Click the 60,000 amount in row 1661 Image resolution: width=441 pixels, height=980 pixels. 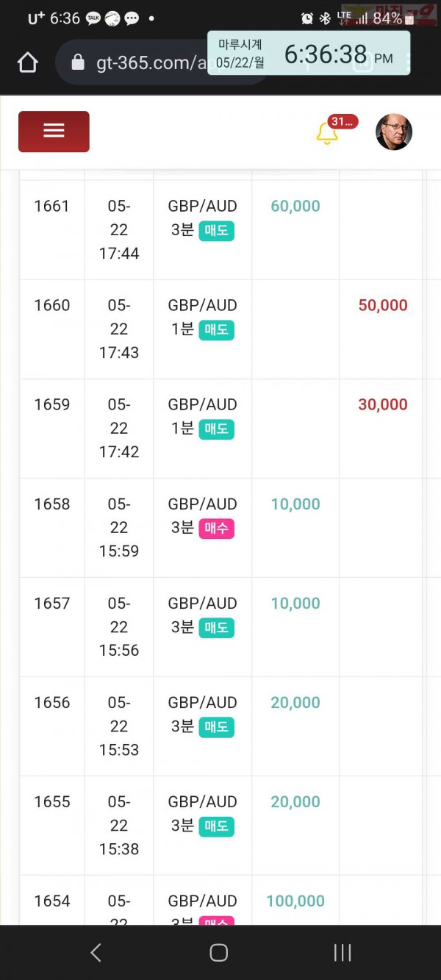295,206
